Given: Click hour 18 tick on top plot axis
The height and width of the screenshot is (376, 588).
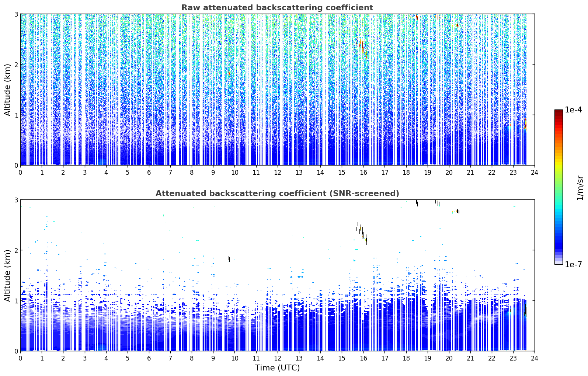Looking at the screenshot, I should (406, 173).
